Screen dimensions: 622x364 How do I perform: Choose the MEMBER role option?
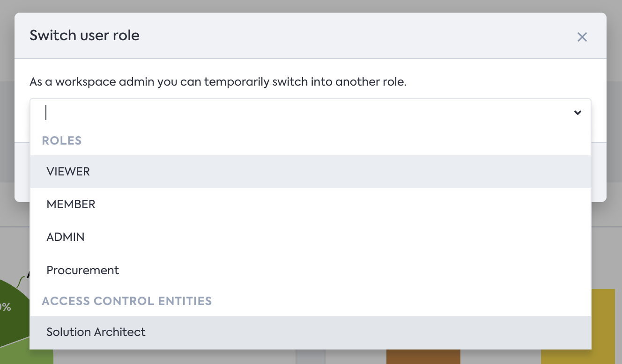coord(71,204)
